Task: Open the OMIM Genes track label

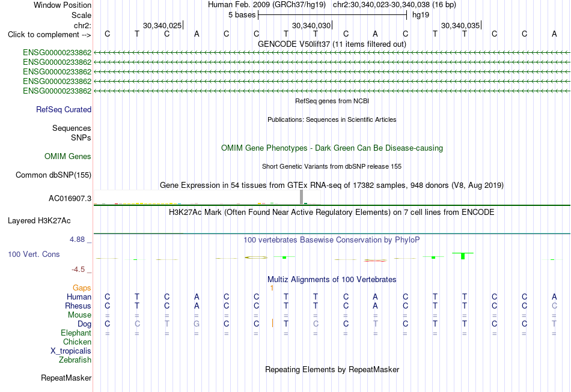Action: [68, 156]
